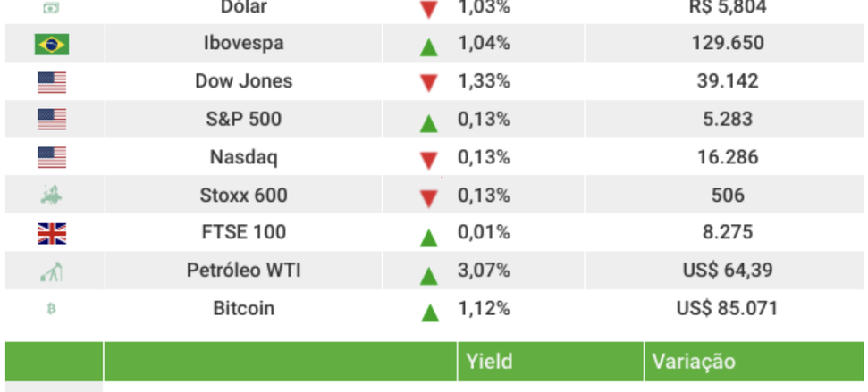This screenshot has height=392, width=868.
Task: Select the Stoxx 600 label text
Action: pyautogui.click(x=244, y=195)
